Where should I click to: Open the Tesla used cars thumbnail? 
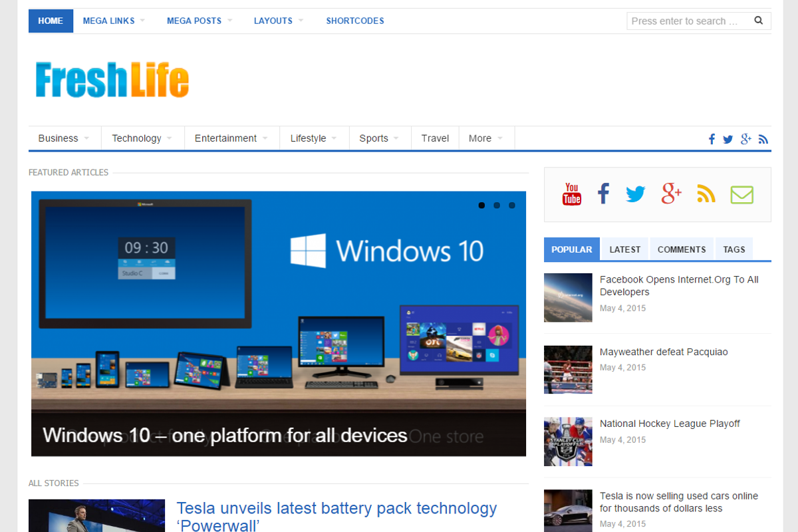[568, 511]
